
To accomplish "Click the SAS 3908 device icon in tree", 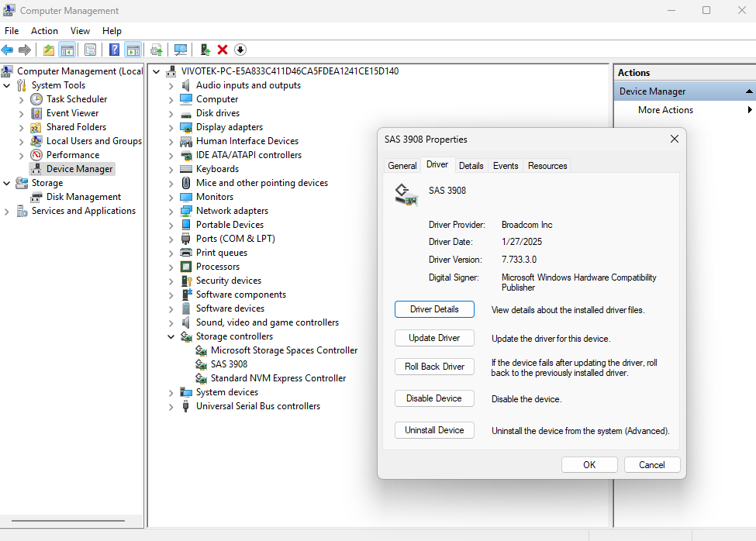I will click(x=201, y=364).
